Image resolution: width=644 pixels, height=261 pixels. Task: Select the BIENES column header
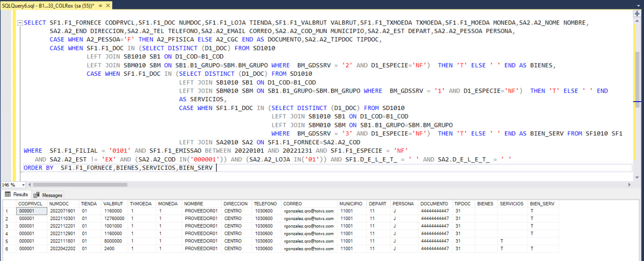click(486, 204)
